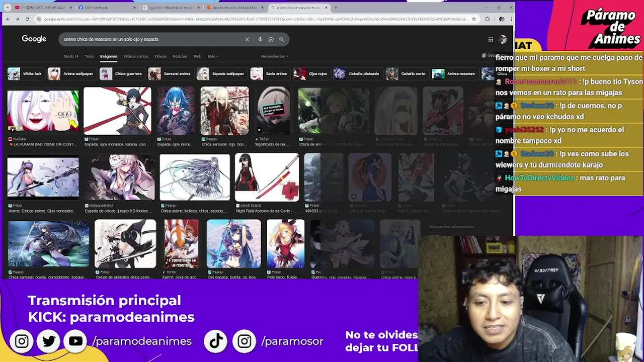Select the Noticias search tab
This screenshot has height=362, width=644.
click(x=180, y=56)
